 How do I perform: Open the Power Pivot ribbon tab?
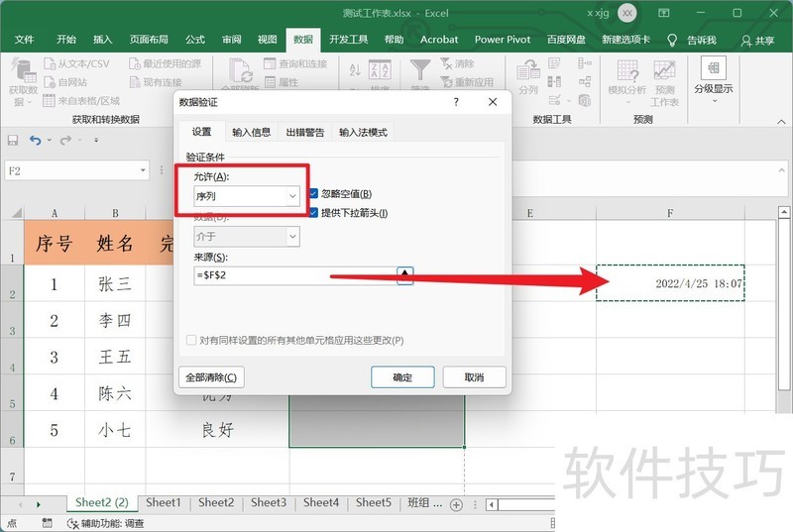point(503,40)
